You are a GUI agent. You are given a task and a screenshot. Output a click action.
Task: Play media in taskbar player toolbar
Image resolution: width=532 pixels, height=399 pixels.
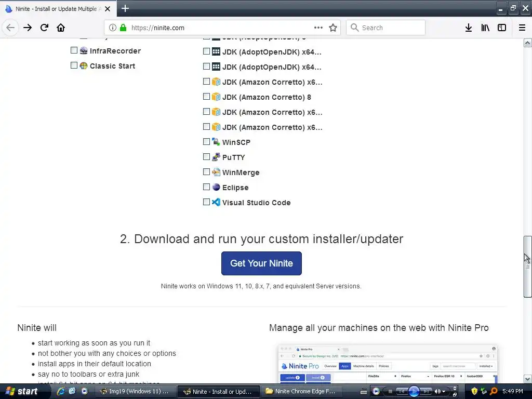[414, 392]
